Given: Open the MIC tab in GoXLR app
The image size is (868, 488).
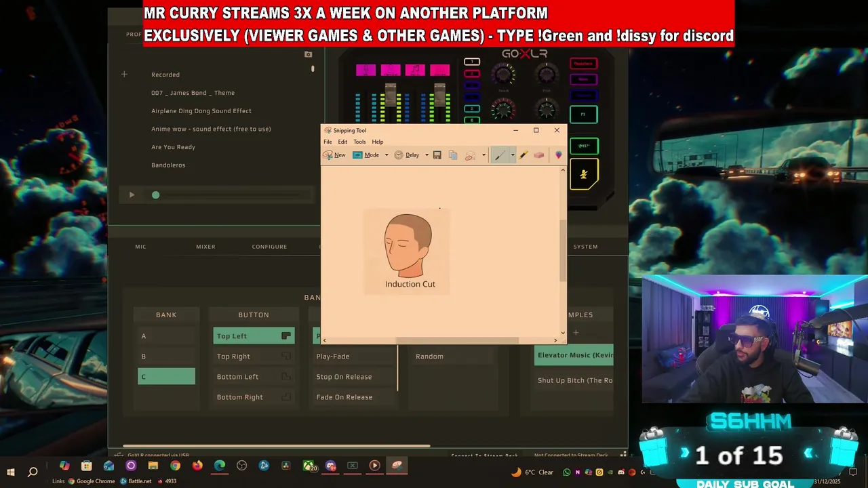Looking at the screenshot, I should (x=140, y=247).
